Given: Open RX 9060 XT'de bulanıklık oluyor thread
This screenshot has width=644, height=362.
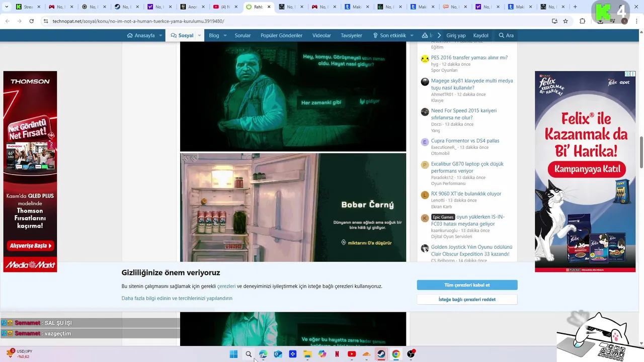Looking at the screenshot, I should tap(466, 194).
